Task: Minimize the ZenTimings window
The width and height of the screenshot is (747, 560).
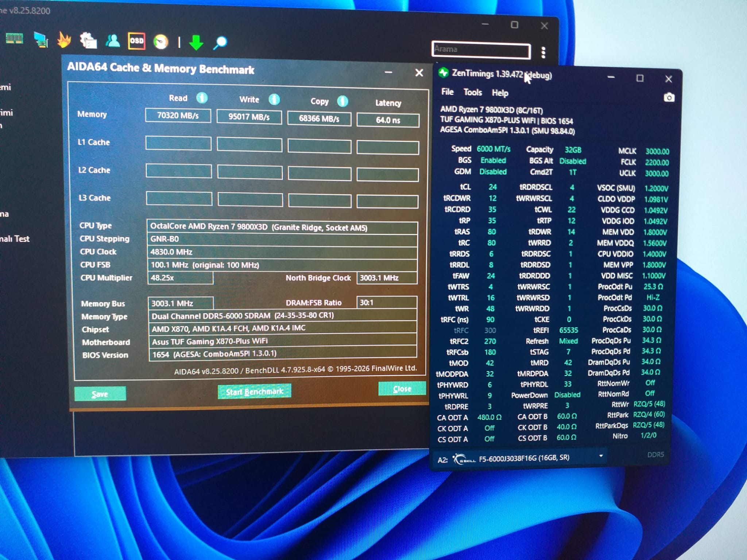Action: point(611,77)
